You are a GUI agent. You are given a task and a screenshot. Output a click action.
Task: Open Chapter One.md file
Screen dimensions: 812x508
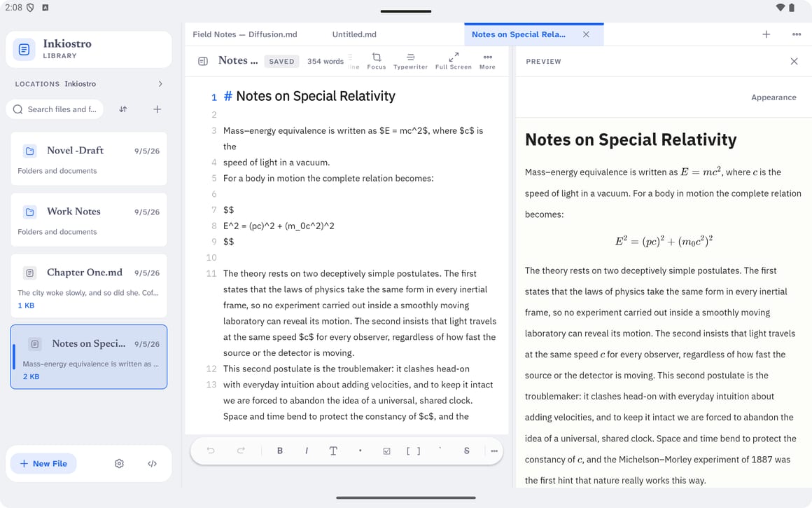(x=89, y=286)
